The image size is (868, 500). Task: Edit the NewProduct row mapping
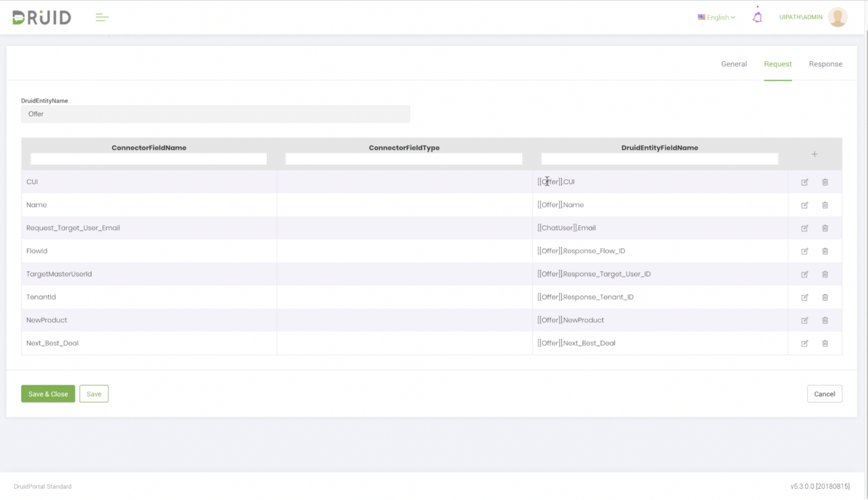pos(804,320)
